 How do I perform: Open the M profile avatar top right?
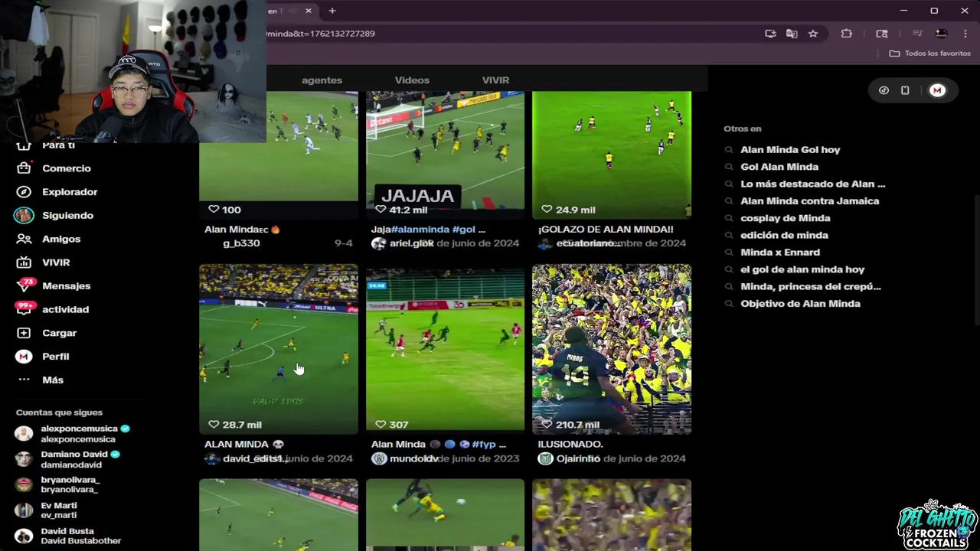pos(937,90)
